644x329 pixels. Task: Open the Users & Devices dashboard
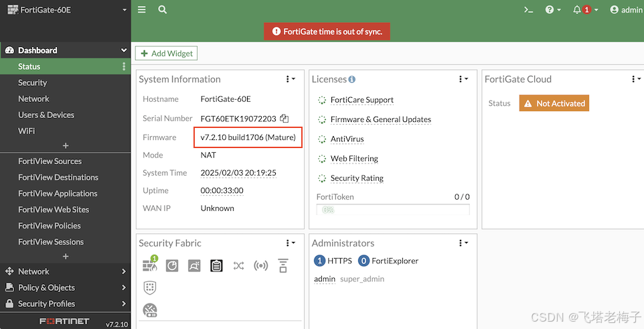[x=46, y=115]
